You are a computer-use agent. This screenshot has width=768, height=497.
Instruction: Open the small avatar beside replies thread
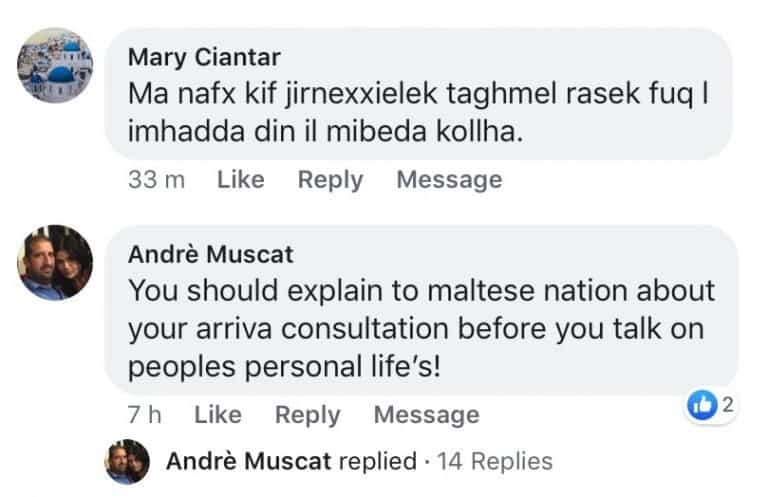point(128,461)
